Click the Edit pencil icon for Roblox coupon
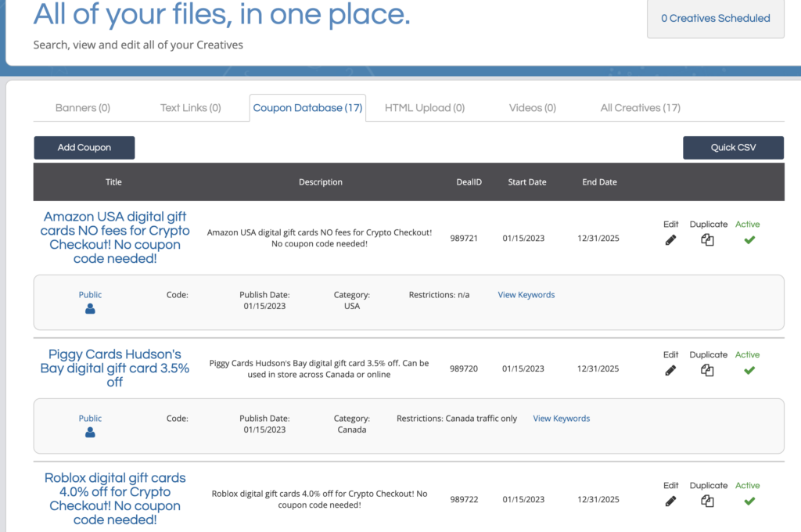Screen dimensions: 801x532 point(670,501)
